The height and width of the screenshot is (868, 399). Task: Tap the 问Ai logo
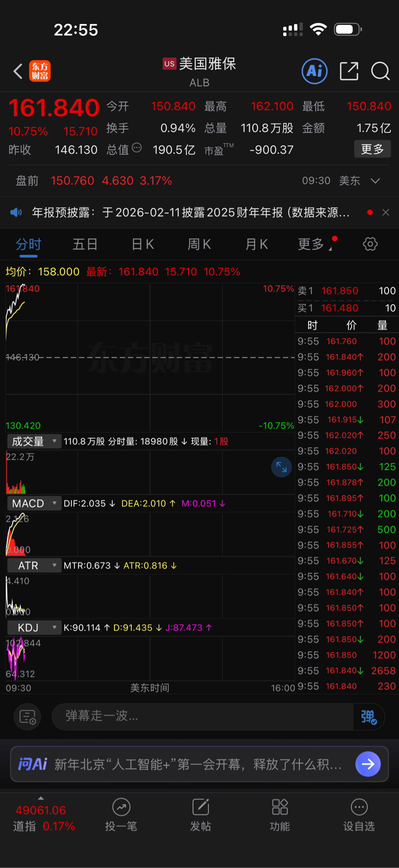[x=33, y=764]
